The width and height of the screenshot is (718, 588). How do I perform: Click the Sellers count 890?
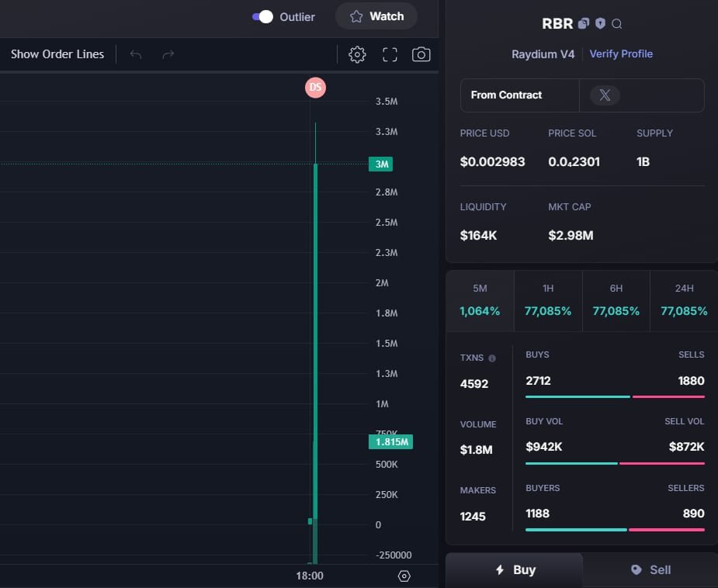pos(693,514)
